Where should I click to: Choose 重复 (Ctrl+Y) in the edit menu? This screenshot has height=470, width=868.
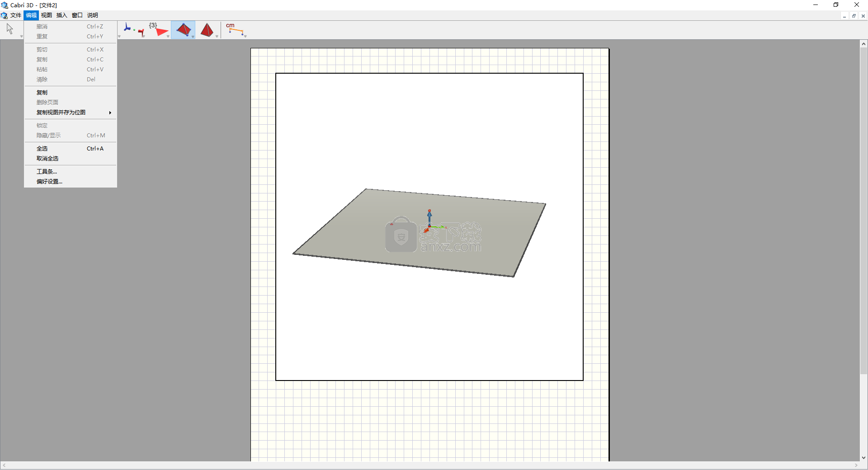(x=71, y=37)
